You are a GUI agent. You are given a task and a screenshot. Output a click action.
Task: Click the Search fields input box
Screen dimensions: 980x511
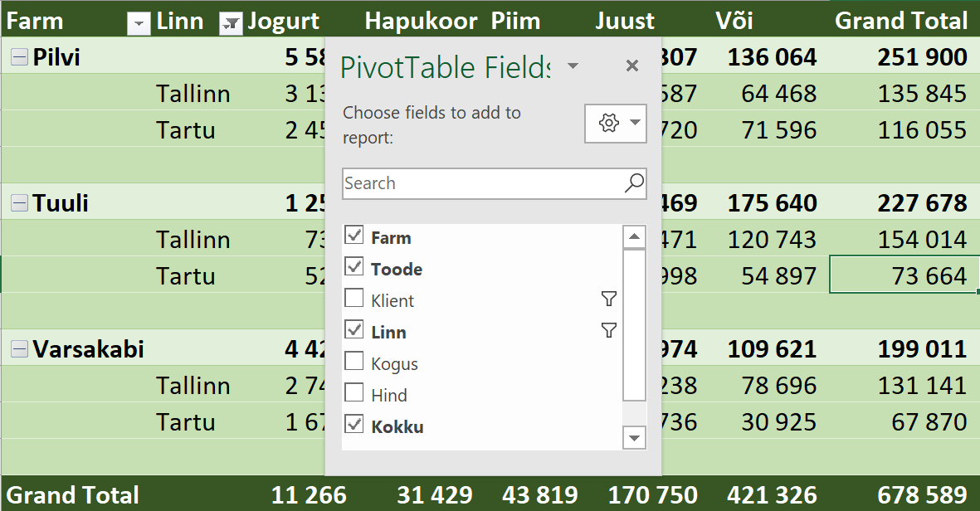[481, 183]
